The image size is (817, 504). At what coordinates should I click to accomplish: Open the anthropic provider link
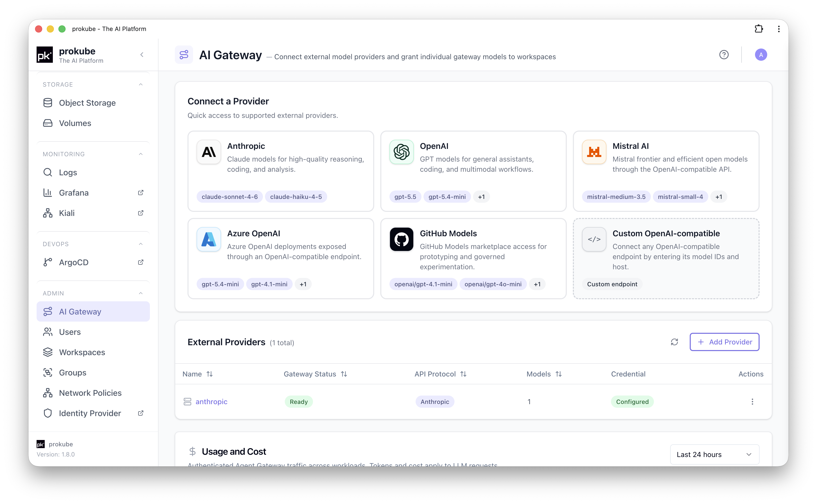pos(212,402)
